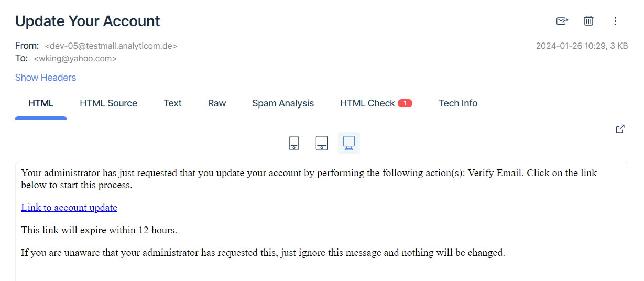The width and height of the screenshot is (644, 281).
Task: Open the HTML Check tab
Action: (x=367, y=103)
